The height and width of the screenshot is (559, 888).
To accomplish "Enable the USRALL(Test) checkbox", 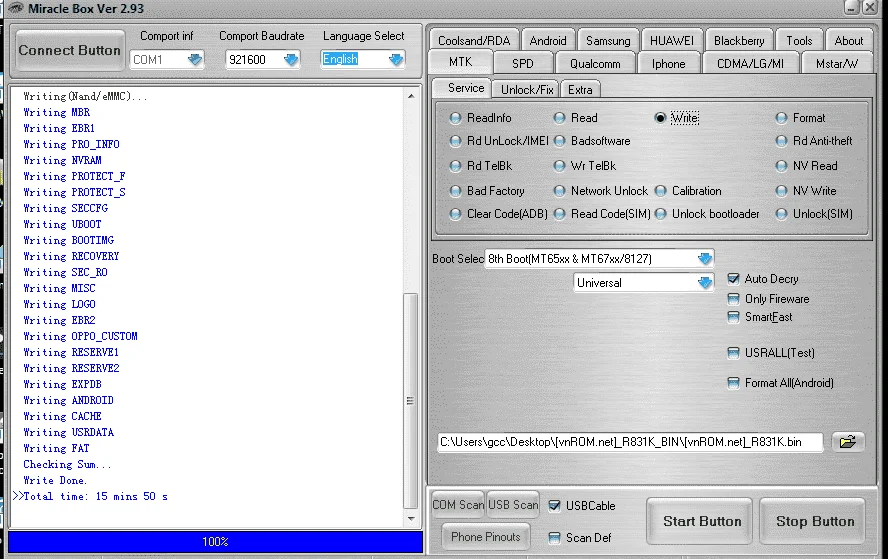I will click(x=733, y=353).
